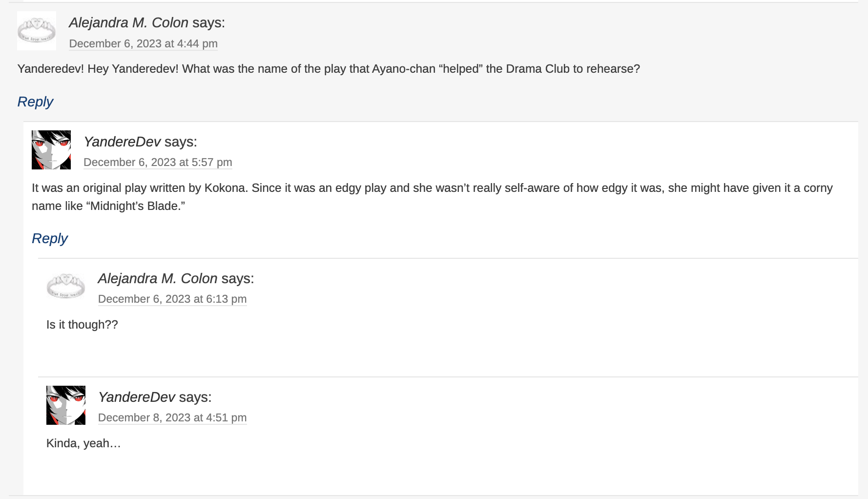Viewport: 868px width, 499px height.
Task: Open the December 6, 2023 at 4:44 pm permalink
Action: (x=143, y=43)
